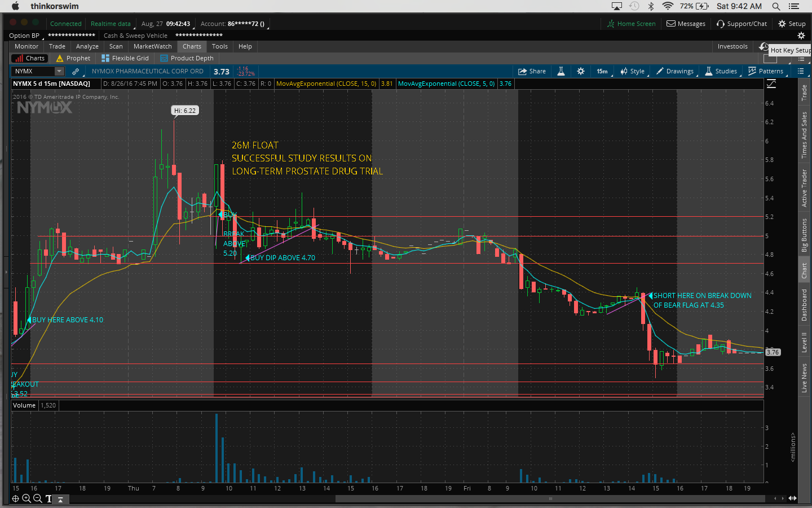
Task: Open the macOS Notification Center icon
Action: click(x=795, y=6)
